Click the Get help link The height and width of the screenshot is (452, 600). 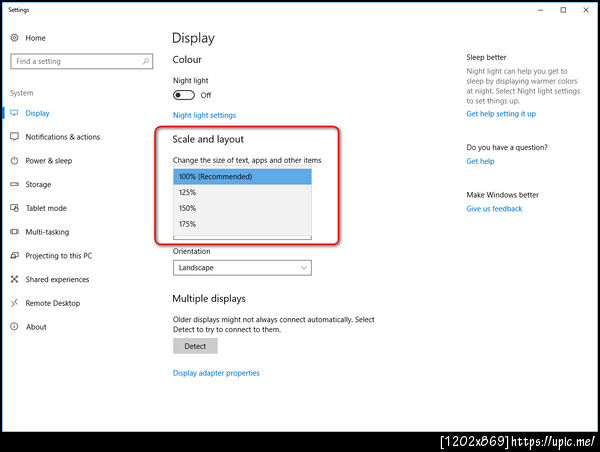pos(480,161)
